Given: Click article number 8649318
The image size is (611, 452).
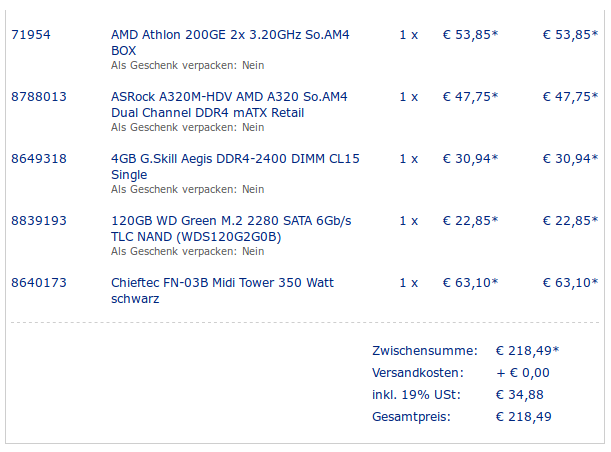Looking at the screenshot, I should (x=39, y=159).
